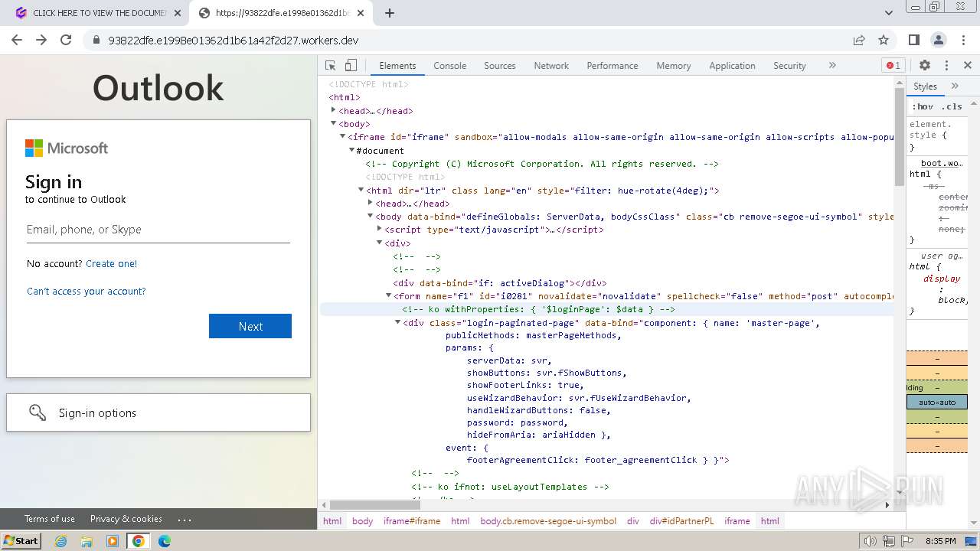Open File Explorer from the taskbar
Screen dimensions: 980x551
pyautogui.click(x=87, y=541)
